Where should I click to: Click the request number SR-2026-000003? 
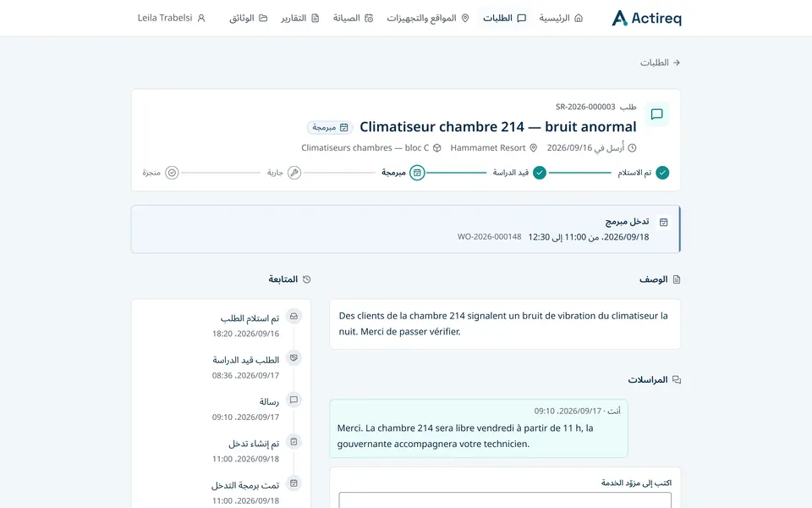coord(585,107)
